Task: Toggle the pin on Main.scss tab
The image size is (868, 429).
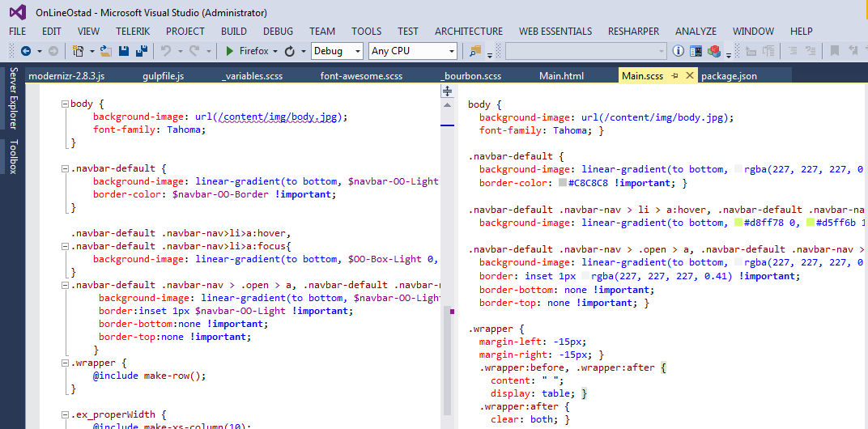Action: click(x=674, y=75)
